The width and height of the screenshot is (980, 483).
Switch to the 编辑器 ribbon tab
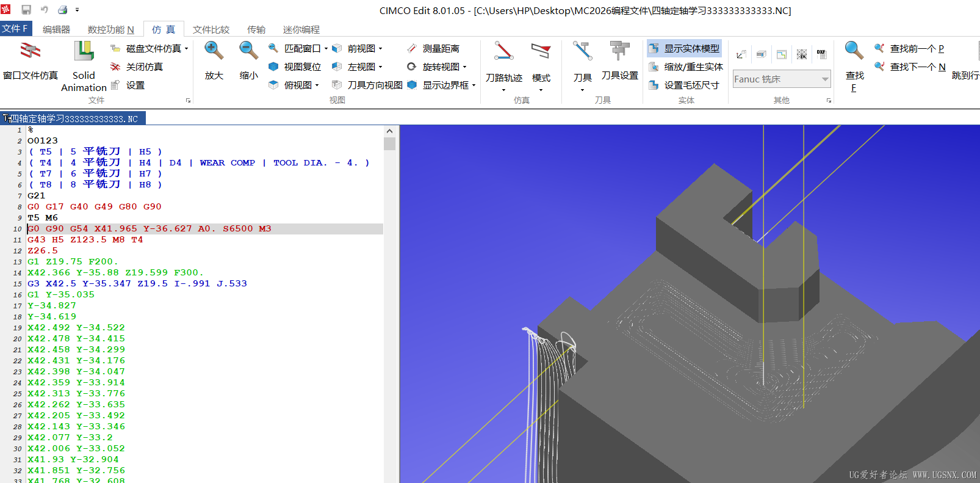coord(56,29)
